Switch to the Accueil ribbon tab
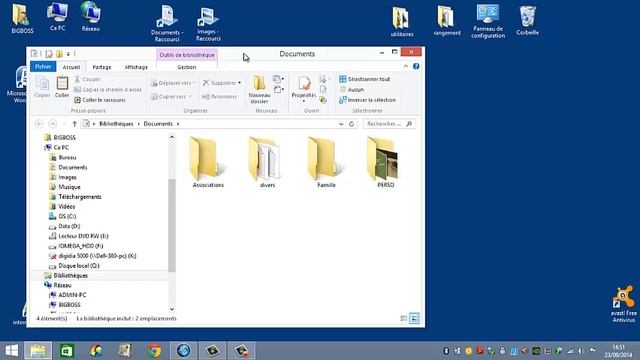640x360 pixels. pos(71,67)
